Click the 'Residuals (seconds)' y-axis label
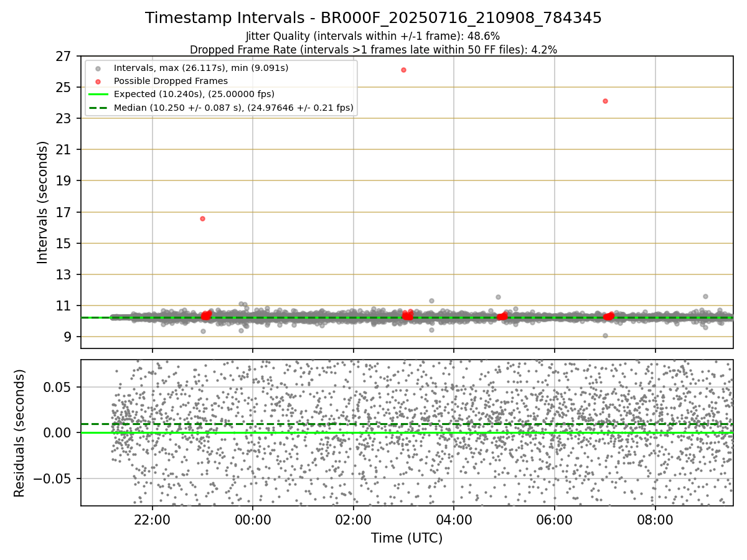This screenshot has width=747, height=560. point(20,433)
